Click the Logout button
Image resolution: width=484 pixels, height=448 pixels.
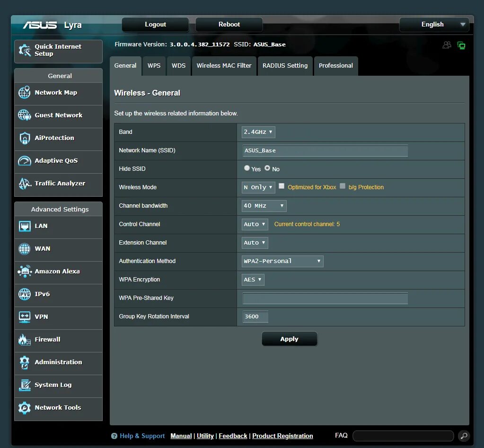click(155, 25)
